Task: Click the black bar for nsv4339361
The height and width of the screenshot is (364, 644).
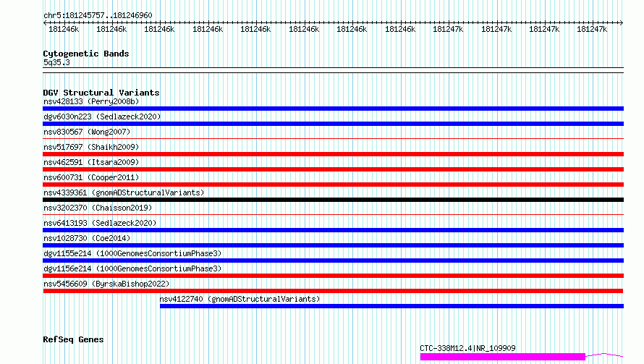Action: pyautogui.click(x=333, y=200)
